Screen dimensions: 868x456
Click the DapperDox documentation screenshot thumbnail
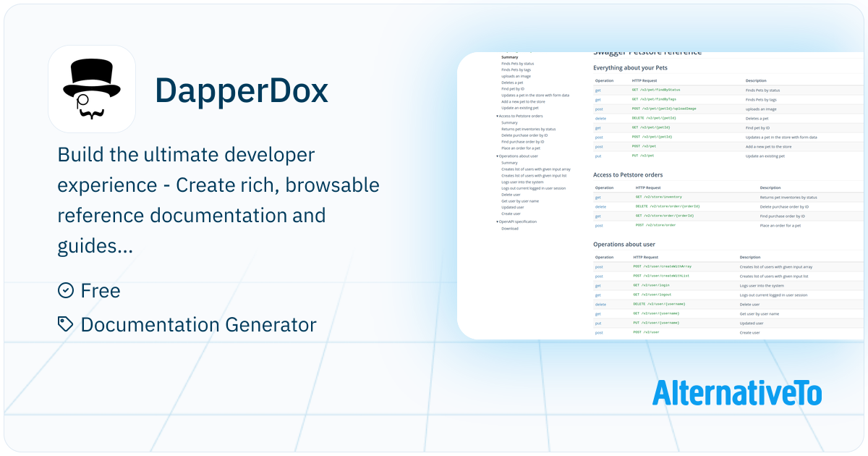click(662, 195)
